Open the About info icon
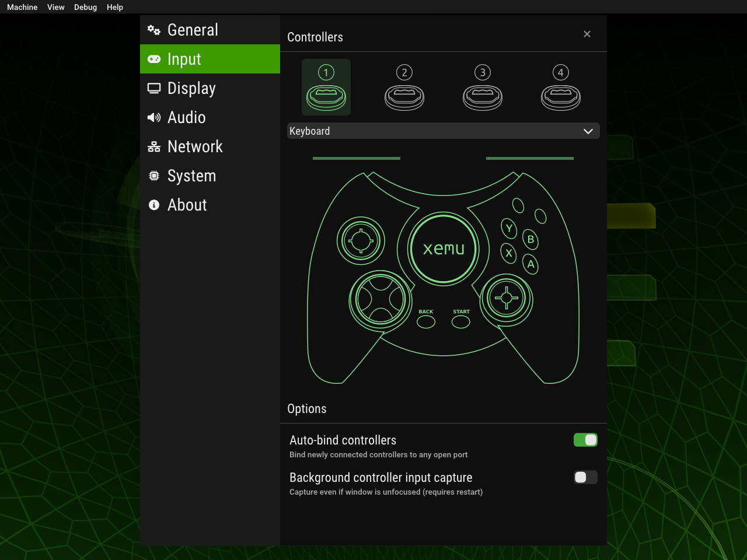Screen dimensions: 747x560 154,205
